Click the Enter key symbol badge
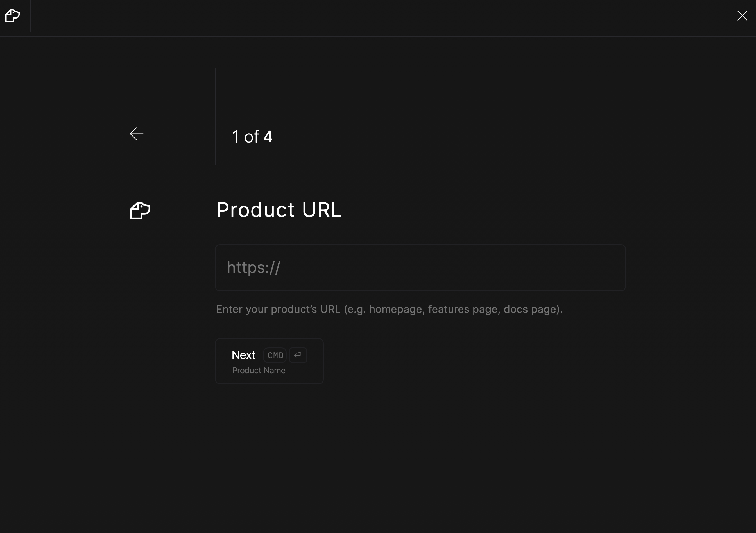The image size is (756, 533). tap(298, 355)
